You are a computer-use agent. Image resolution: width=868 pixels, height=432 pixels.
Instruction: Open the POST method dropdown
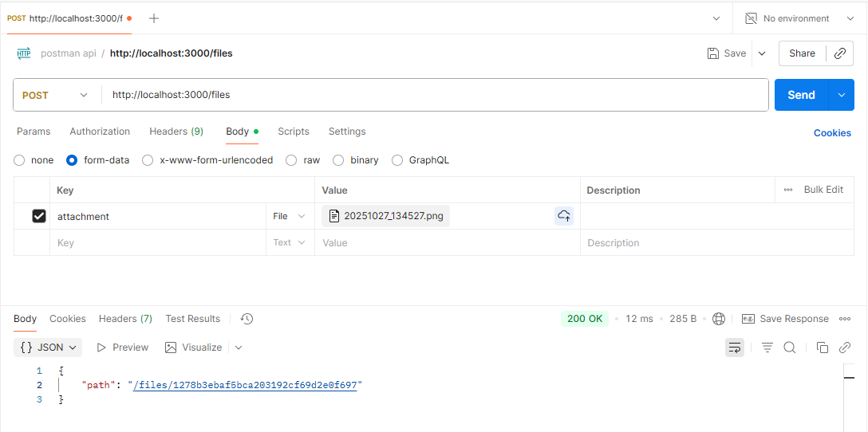pyautogui.click(x=57, y=95)
